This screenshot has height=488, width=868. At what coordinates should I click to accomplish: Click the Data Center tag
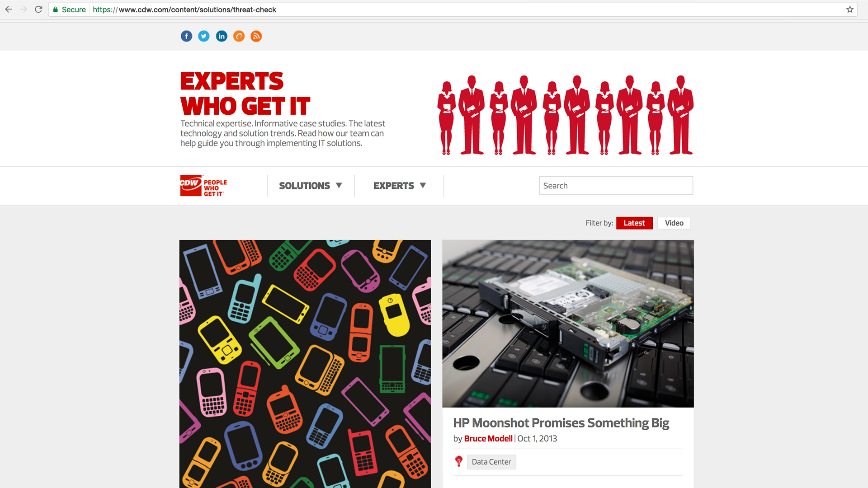pos(491,462)
